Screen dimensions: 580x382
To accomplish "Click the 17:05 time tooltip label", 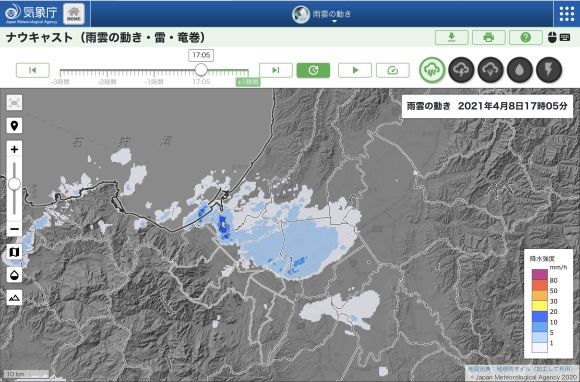I will point(201,55).
